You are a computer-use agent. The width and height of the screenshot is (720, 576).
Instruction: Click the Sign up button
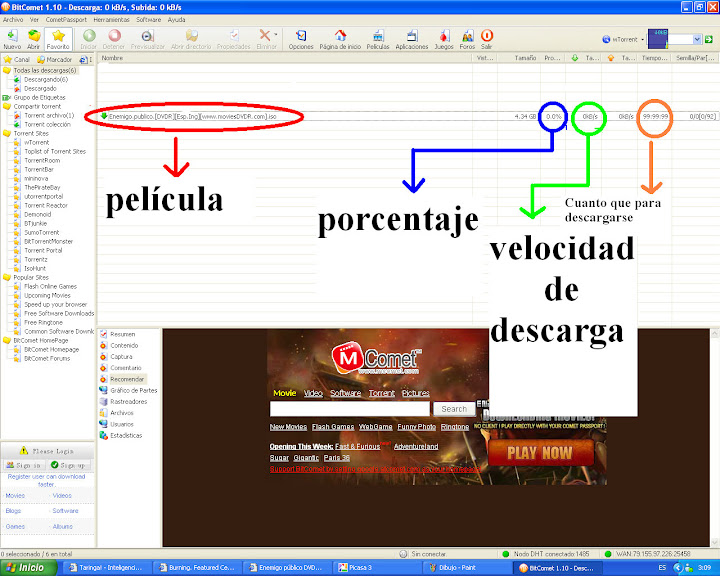pyautogui.click(x=68, y=465)
